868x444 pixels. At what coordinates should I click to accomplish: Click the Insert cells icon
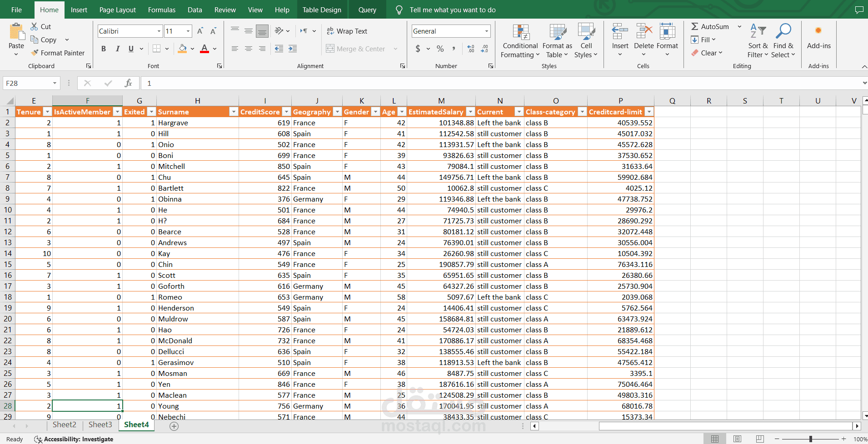[620, 32]
